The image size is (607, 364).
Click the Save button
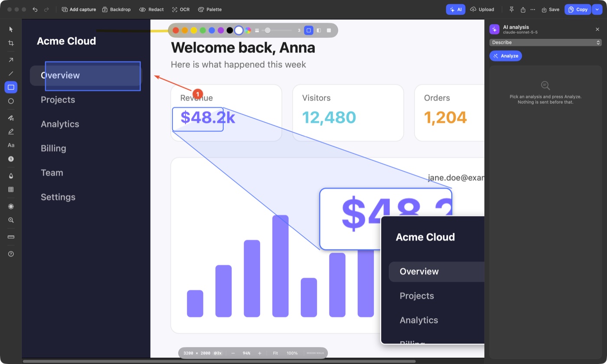pyautogui.click(x=550, y=10)
